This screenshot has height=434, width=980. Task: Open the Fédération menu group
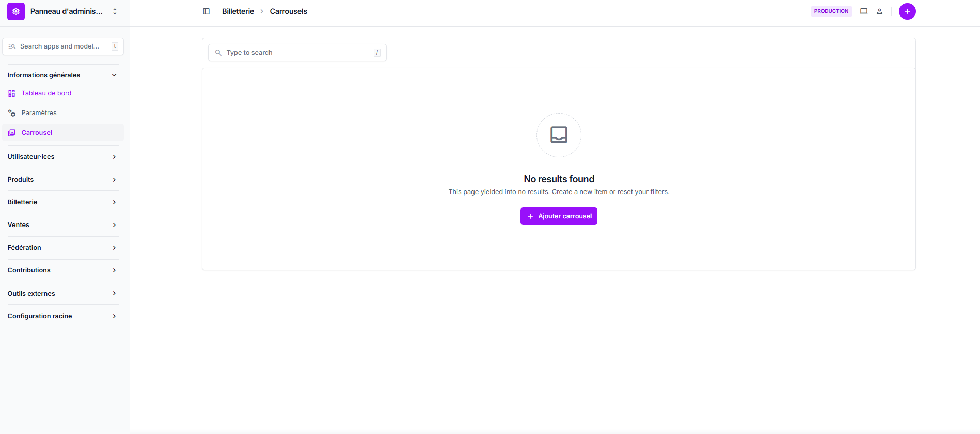[62, 248]
